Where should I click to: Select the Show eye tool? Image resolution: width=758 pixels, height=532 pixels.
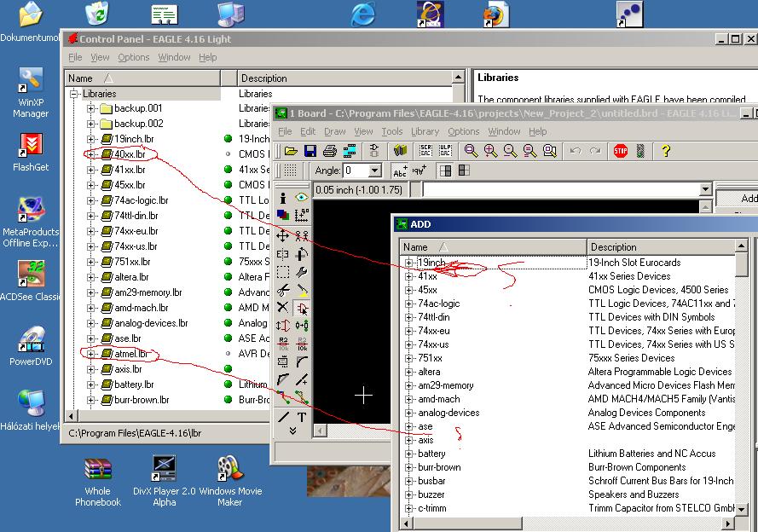[x=302, y=198]
